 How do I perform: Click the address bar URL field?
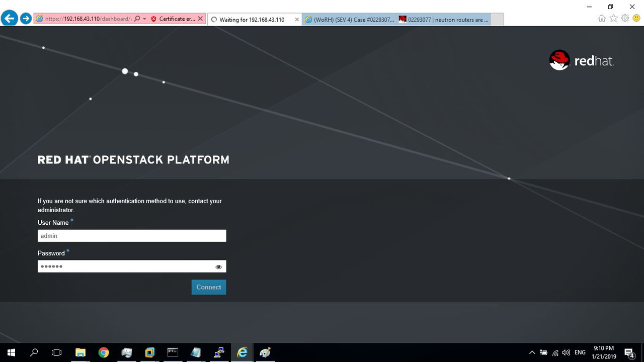[87, 19]
